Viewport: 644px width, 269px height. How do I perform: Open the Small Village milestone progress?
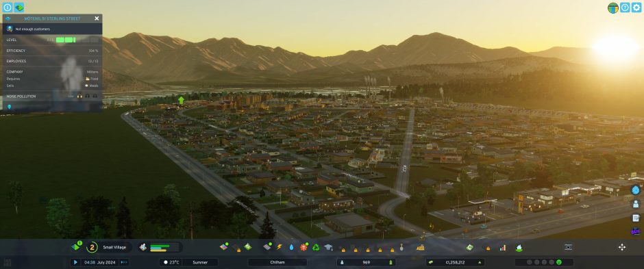tap(103, 247)
